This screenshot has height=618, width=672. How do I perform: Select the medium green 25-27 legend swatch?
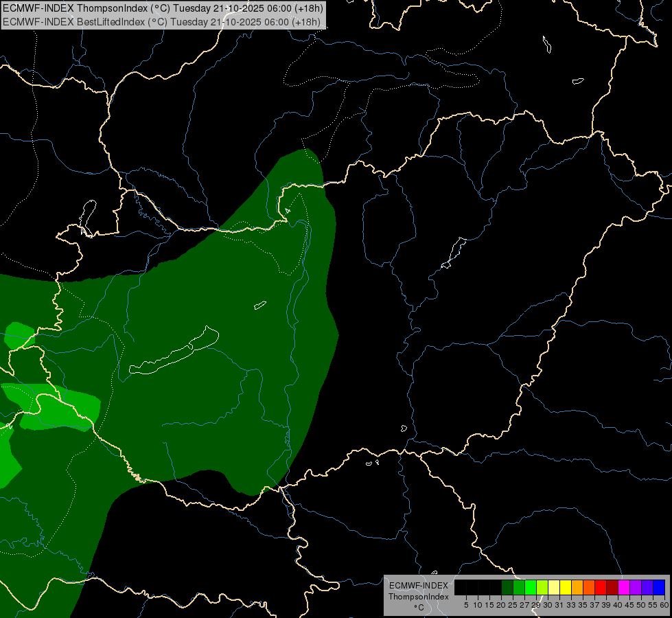(518, 587)
